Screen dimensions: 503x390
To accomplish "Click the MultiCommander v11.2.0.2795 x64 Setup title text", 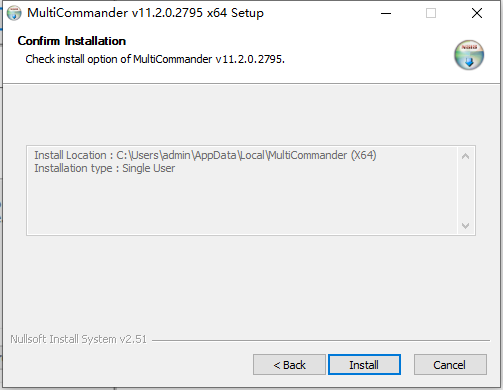I will [x=145, y=13].
